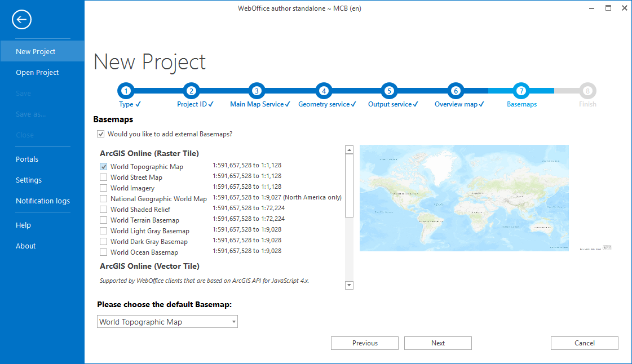Screen dimensions: 632x364
Task: Uncheck World Topographic Map basemap
Action: 103,166
